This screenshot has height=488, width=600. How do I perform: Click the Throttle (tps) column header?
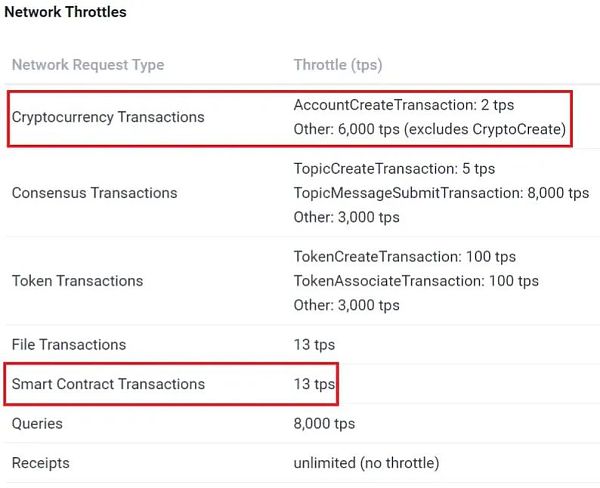coord(338,65)
